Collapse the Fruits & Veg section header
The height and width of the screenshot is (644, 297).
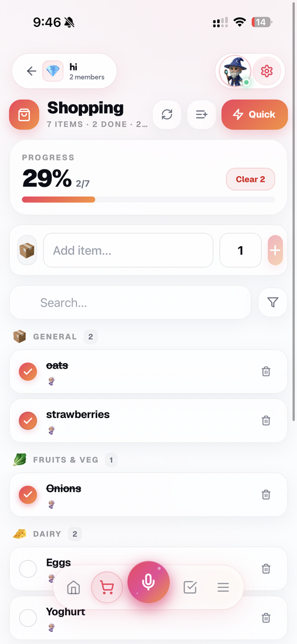pos(65,460)
